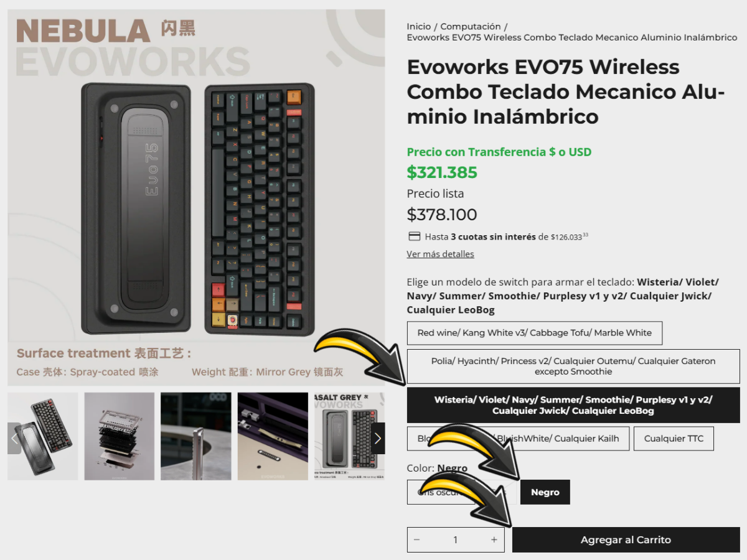Select the Red wine/ Kang White v3 switch option

[535, 333]
